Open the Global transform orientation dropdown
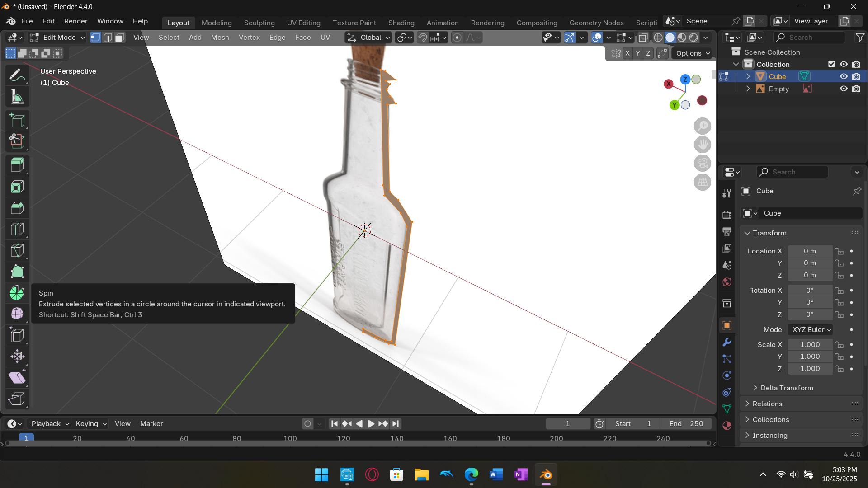The image size is (868, 488). click(x=368, y=38)
